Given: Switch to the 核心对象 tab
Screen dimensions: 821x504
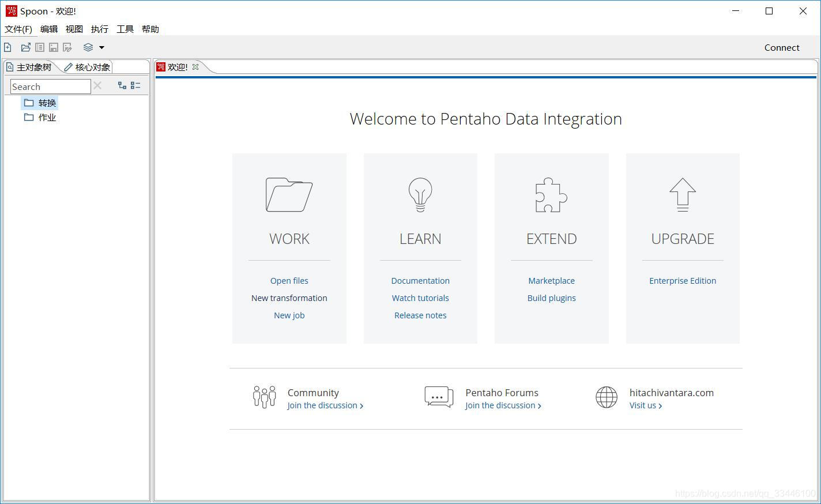Looking at the screenshot, I should click(x=87, y=67).
